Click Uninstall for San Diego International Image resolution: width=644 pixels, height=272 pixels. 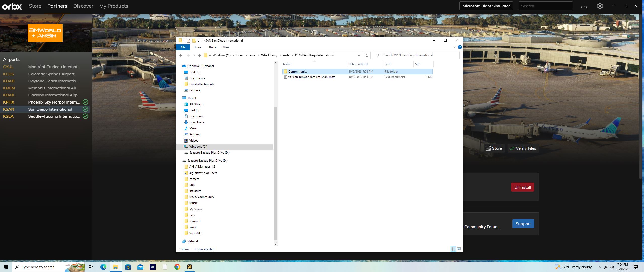522,187
